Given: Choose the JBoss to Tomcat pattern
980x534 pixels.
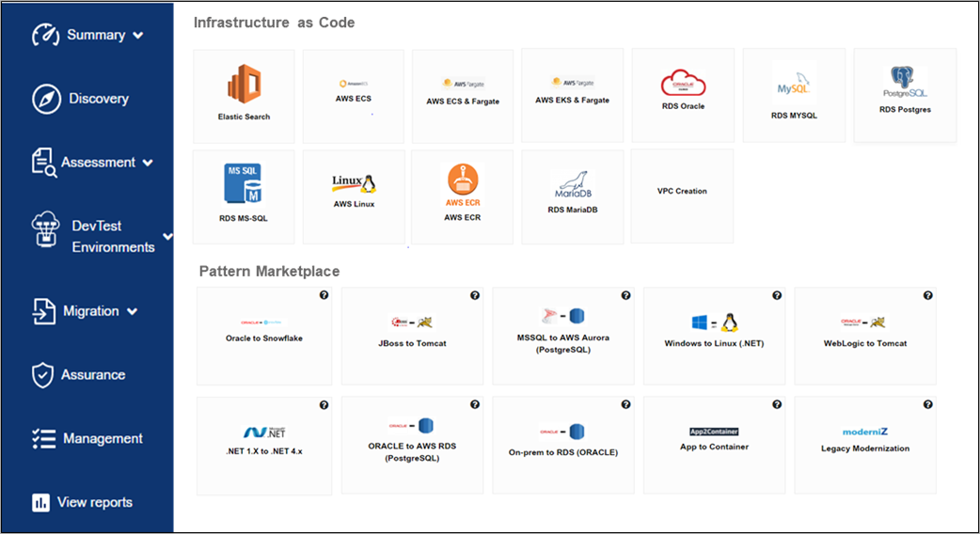Looking at the screenshot, I should click(x=413, y=336).
